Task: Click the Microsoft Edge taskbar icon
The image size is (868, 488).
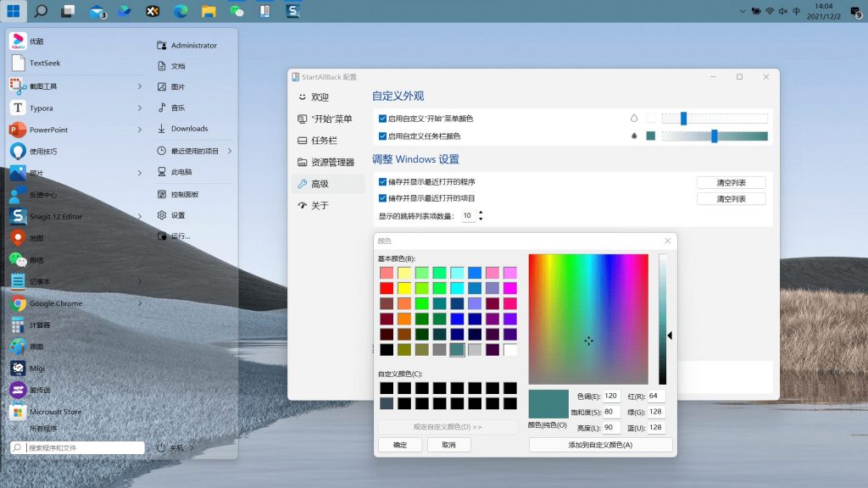Action: pos(181,11)
